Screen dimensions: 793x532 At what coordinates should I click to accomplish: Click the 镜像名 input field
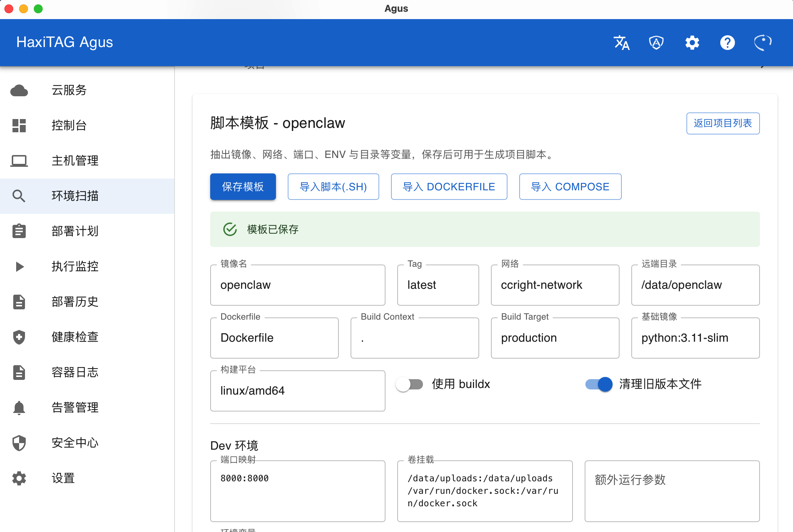click(x=297, y=285)
